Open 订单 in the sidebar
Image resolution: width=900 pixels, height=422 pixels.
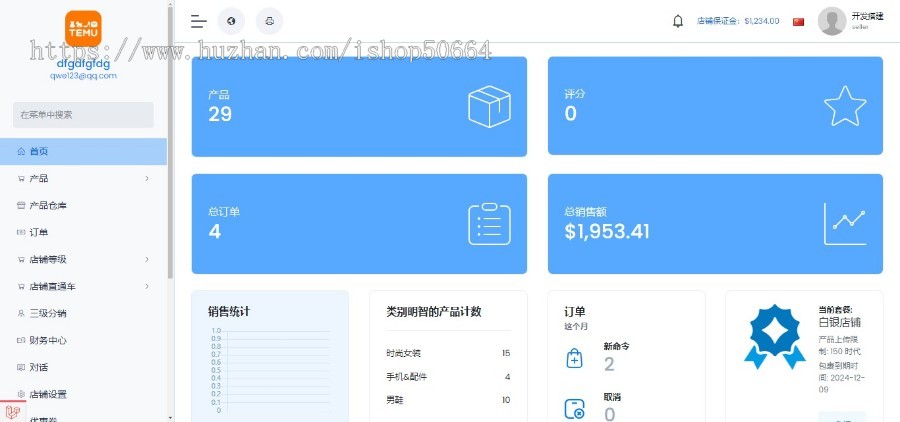tap(83, 233)
